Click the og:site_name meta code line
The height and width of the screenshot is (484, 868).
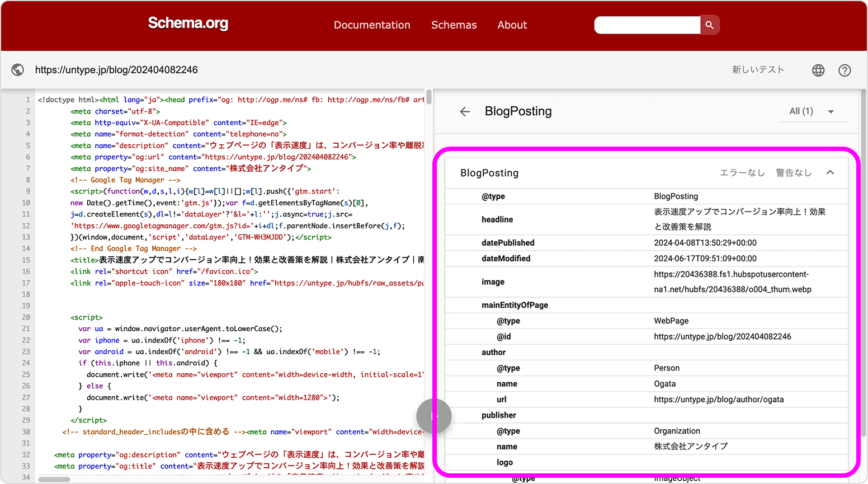(x=191, y=168)
